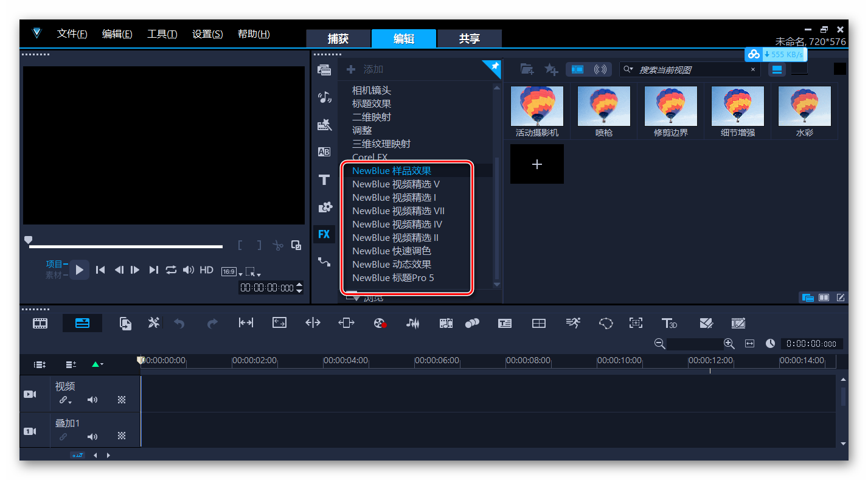868x480 pixels.
Task: Open the mask creator icon
Action: coord(606,323)
